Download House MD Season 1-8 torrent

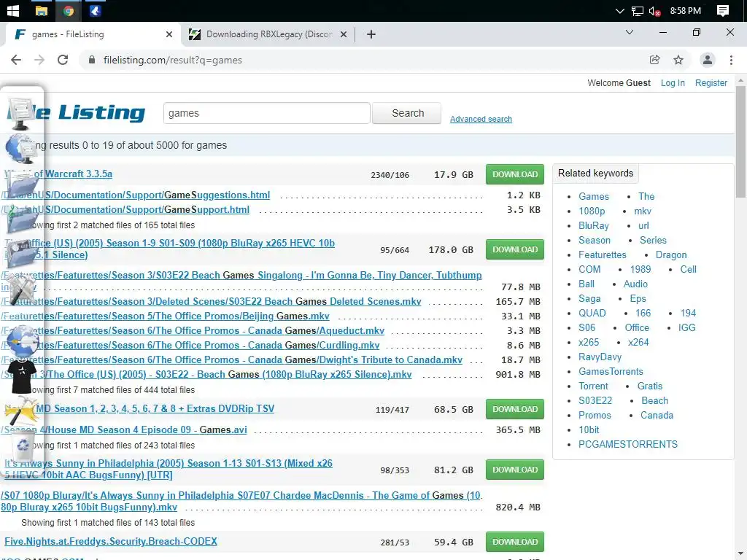click(x=514, y=409)
